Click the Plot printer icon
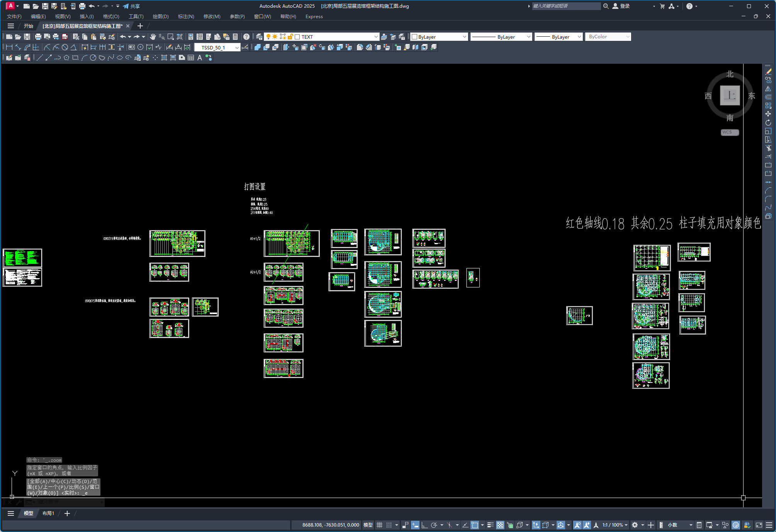 (x=38, y=37)
